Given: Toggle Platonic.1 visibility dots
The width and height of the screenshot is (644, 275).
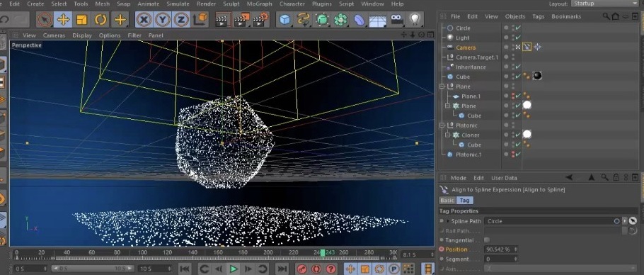Looking at the screenshot, I should click(512, 155).
